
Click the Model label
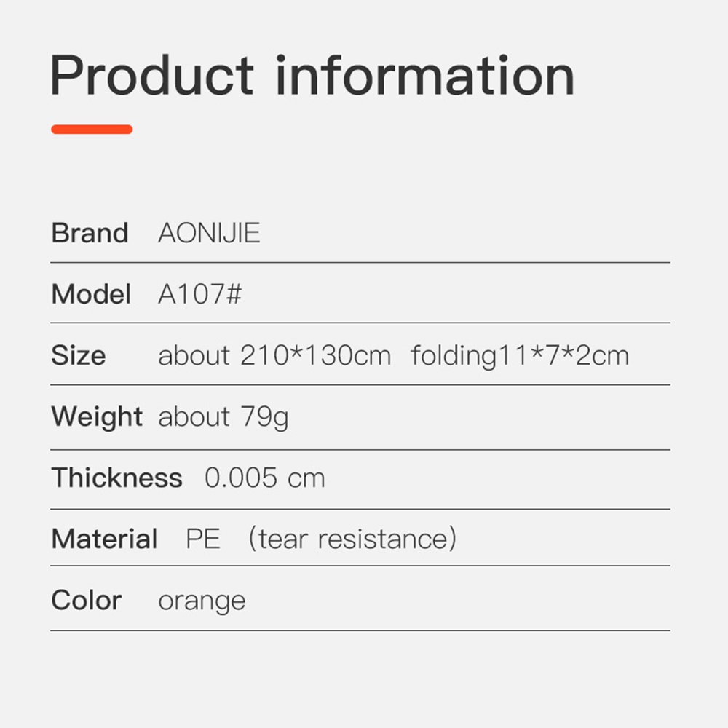tap(91, 295)
